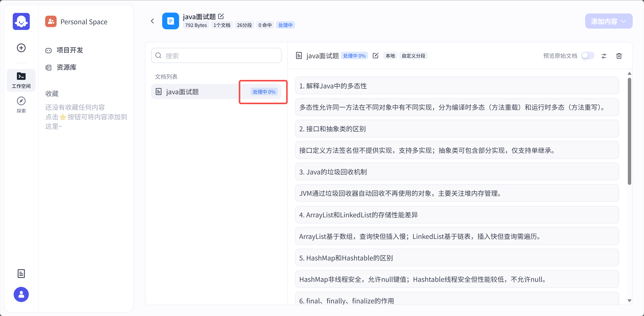Click the Personal Space header
644x316 pixels.
click(84, 22)
